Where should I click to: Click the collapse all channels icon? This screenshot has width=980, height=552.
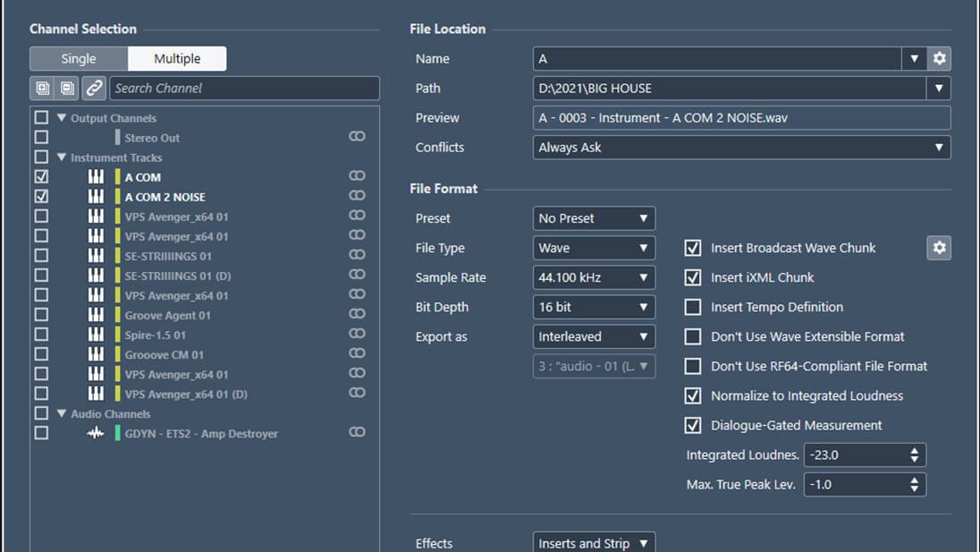point(67,88)
